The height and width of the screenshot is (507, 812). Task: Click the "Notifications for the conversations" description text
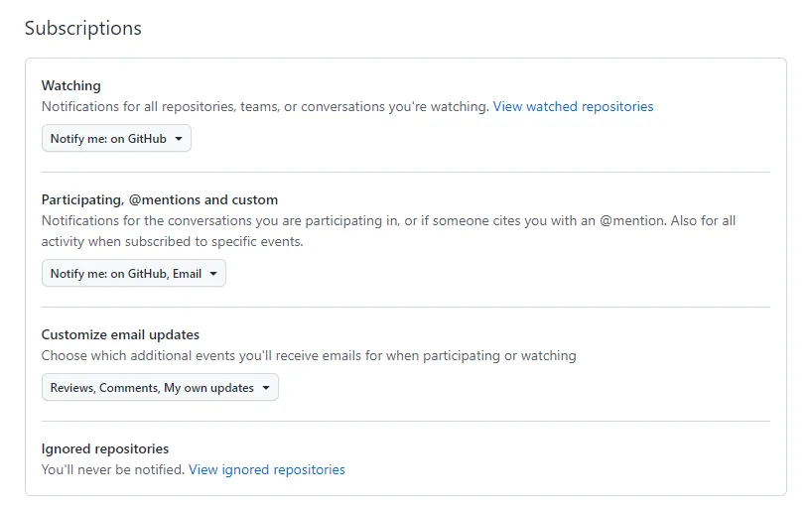tap(199, 220)
